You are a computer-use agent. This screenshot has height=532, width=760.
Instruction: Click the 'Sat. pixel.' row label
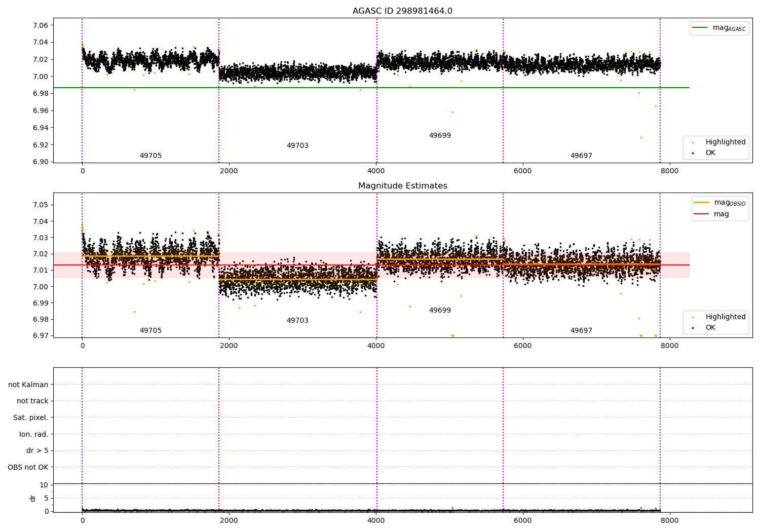tap(31, 418)
